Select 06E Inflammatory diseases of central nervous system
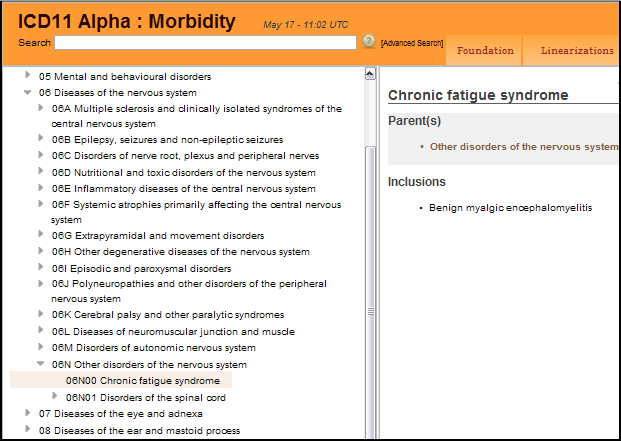Image resolution: width=621 pixels, height=441 pixels. point(183,189)
